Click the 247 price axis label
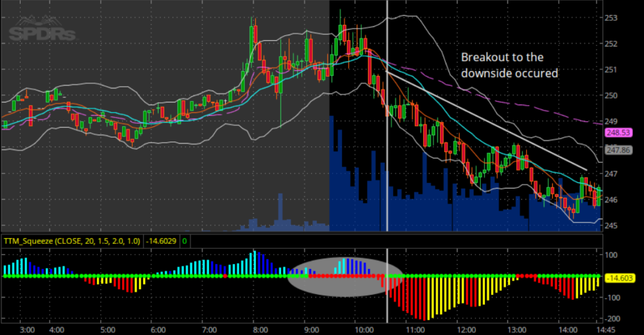This screenshot has width=644, height=335. [x=611, y=173]
